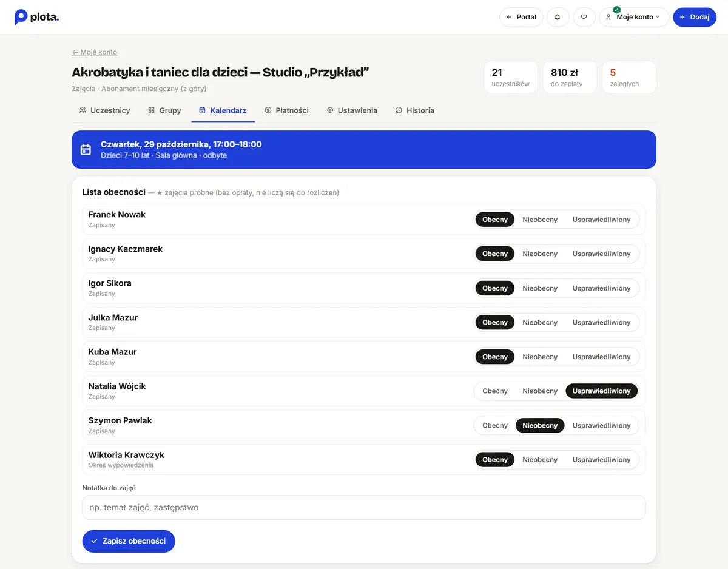
Task: Switch to the Grupy tab
Action: click(x=164, y=110)
